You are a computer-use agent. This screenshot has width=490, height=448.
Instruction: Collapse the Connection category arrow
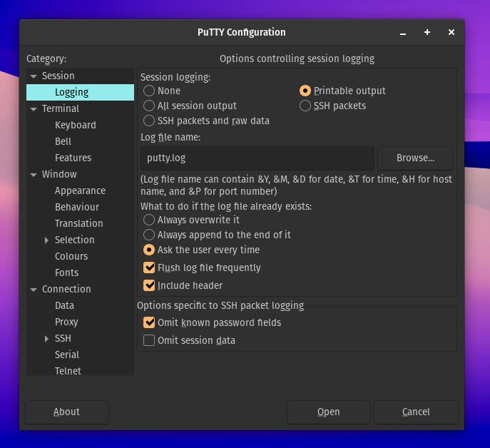(x=34, y=290)
